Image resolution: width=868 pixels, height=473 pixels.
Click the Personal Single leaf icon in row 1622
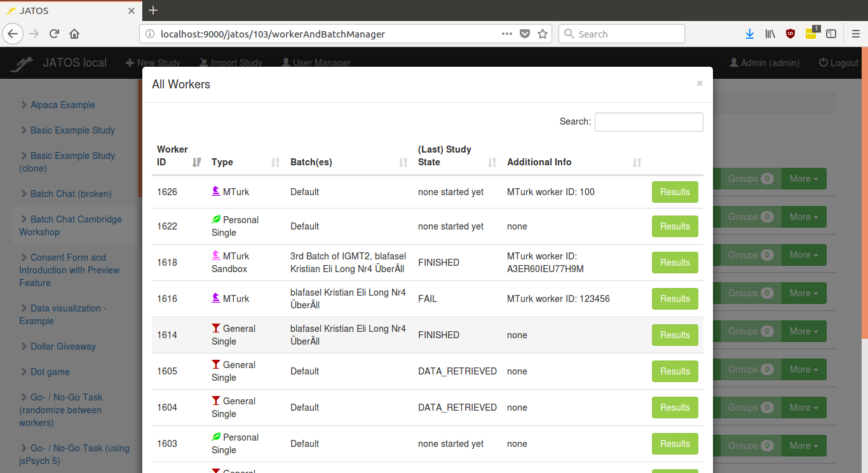pyautogui.click(x=216, y=219)
